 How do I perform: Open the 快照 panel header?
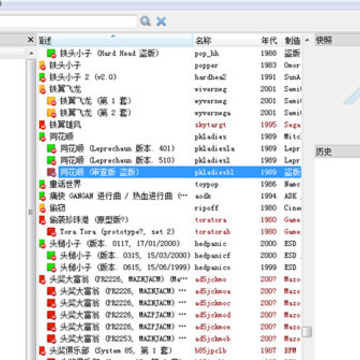click(x=337, y=40)
